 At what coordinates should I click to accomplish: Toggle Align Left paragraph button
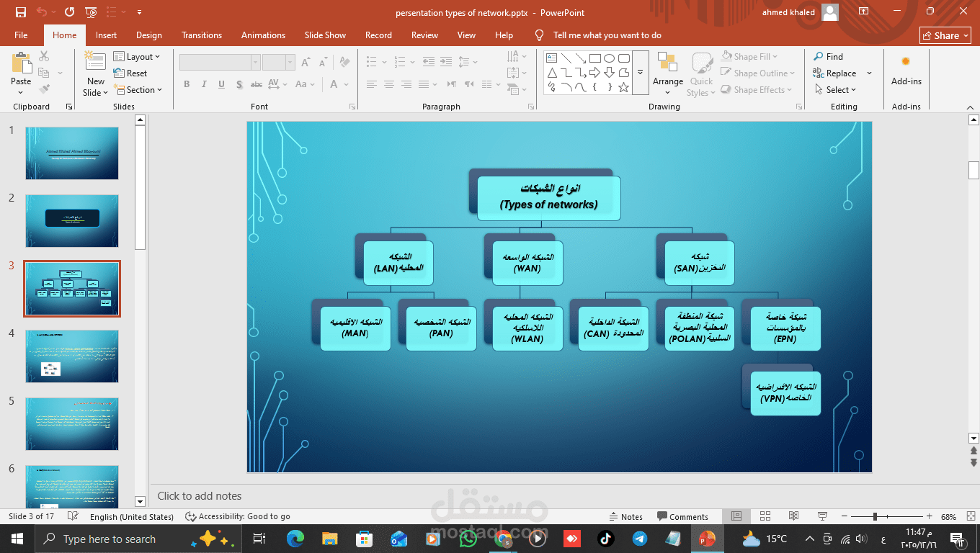[371, 84]
